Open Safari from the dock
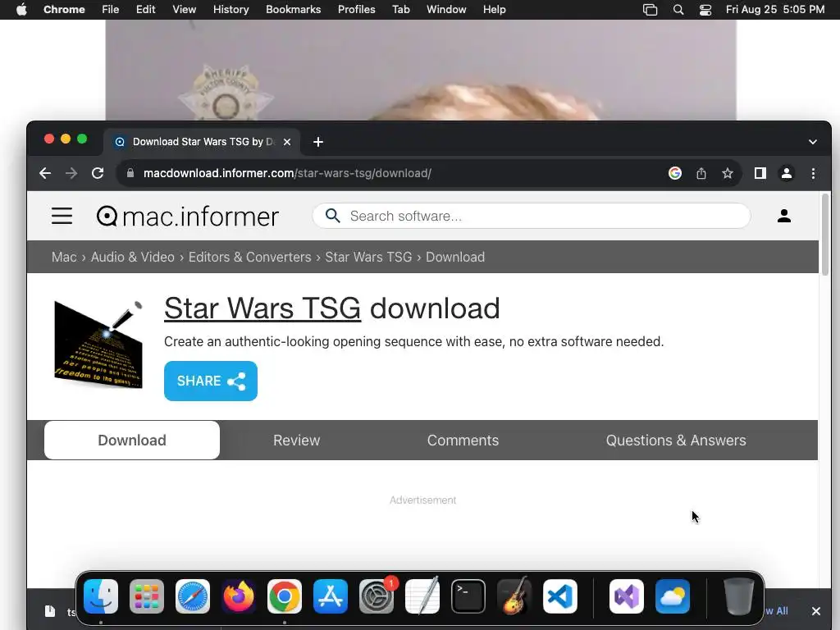 [x=193, y=596]
